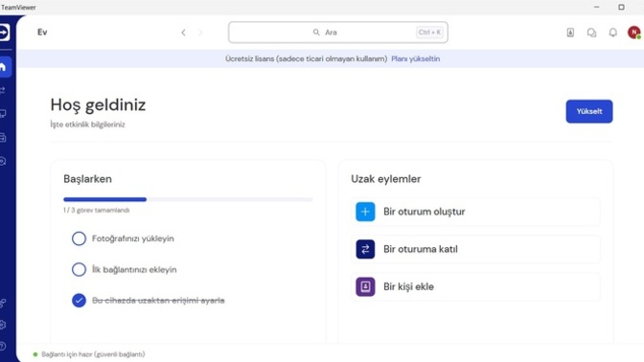
Task: Toggle the completed remote access task checkmark
Action: [x=79, y=301]
